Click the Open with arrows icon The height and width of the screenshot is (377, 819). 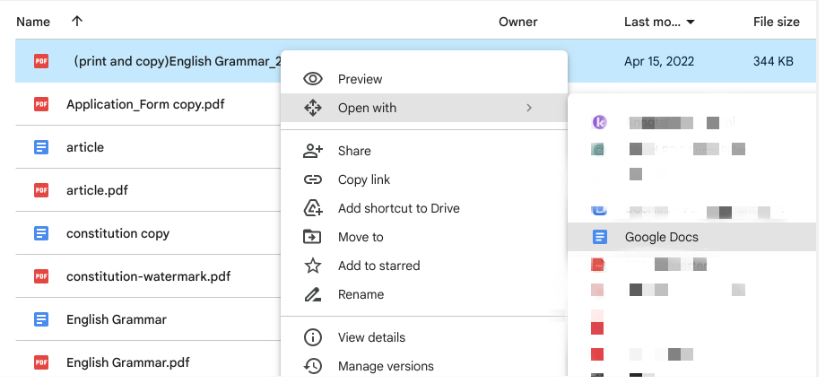click(312, 108)
